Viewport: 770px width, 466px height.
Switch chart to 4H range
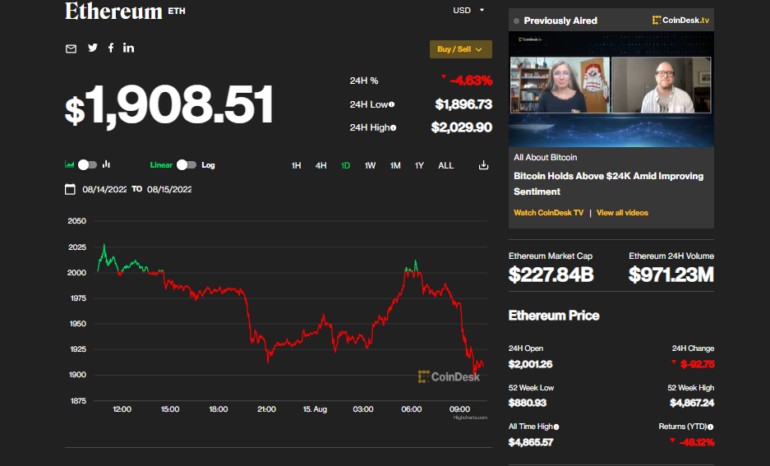320,165
